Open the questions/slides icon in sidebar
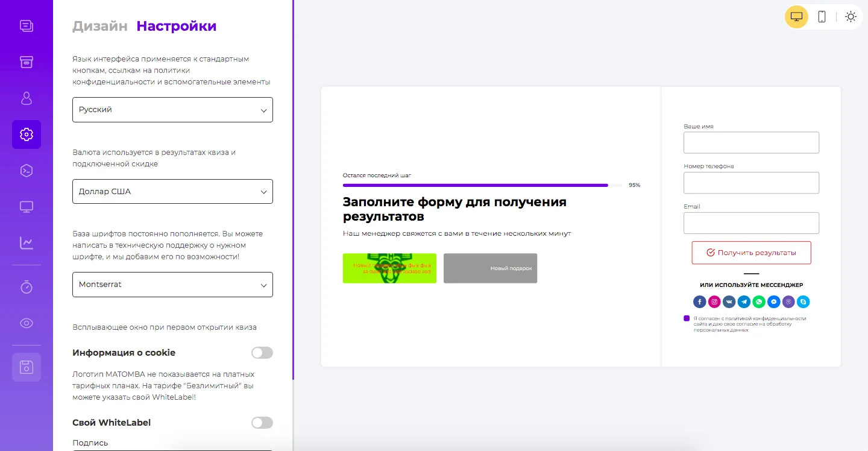The image size is (868, 451). (27, 26)
